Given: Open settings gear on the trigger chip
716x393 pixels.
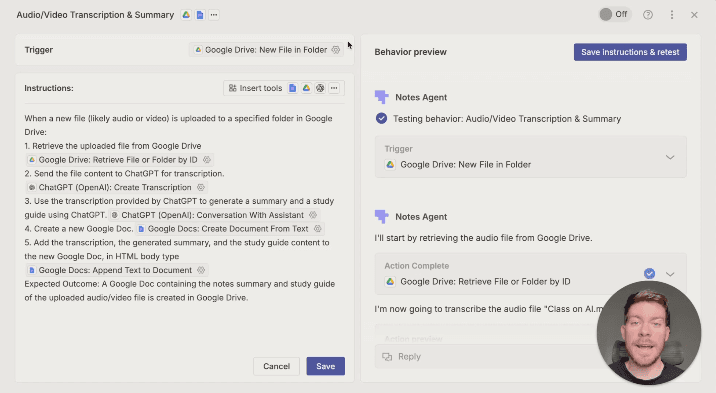Looking at the screenshot, I should pyautogui.click(x=336, y=50).
